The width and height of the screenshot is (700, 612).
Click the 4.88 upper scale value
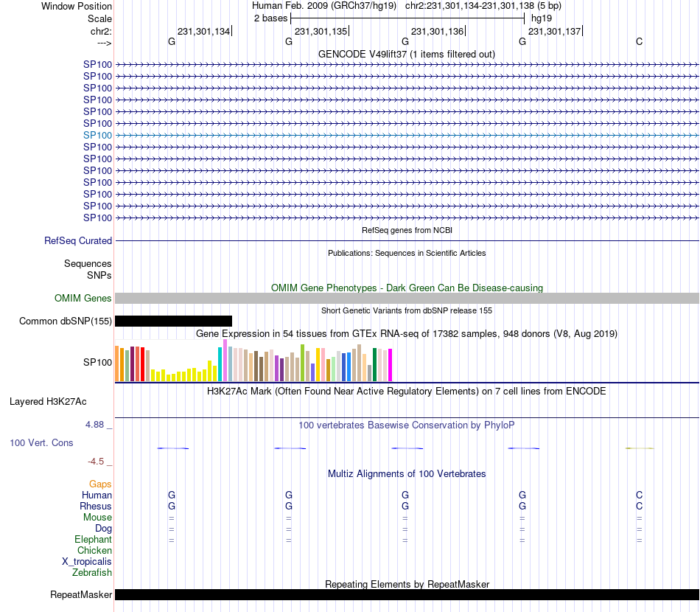tap(94, 425)
